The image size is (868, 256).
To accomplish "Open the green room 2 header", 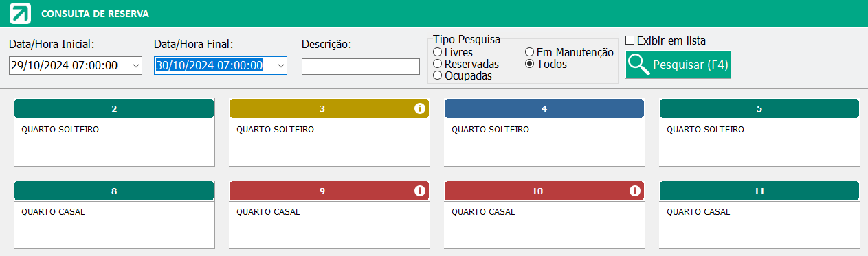I will [x=114, y=108].
